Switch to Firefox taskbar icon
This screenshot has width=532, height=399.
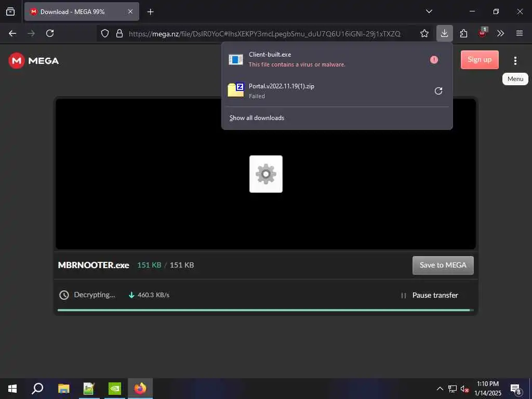pyautogui.click(x=140, y=389)
